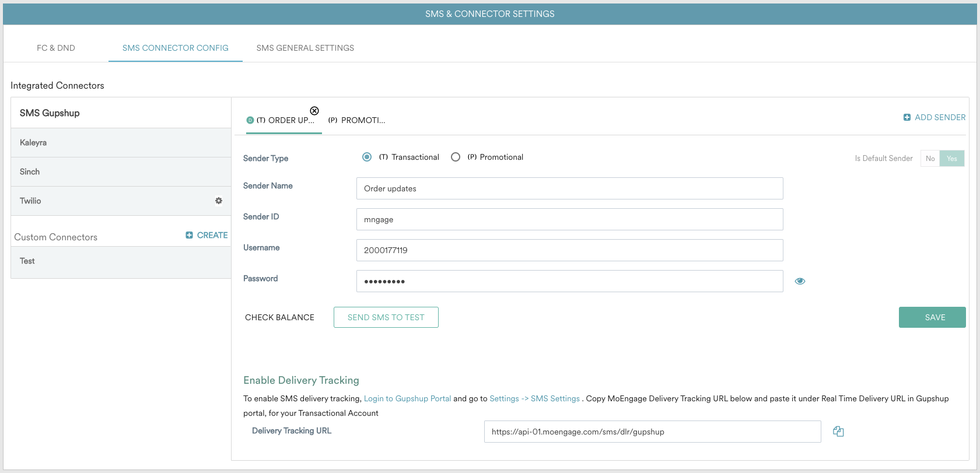The height and width of the screenshot is (473, 980).
Task: Select the Transactional sender type
Action: (x=367, y=157)
